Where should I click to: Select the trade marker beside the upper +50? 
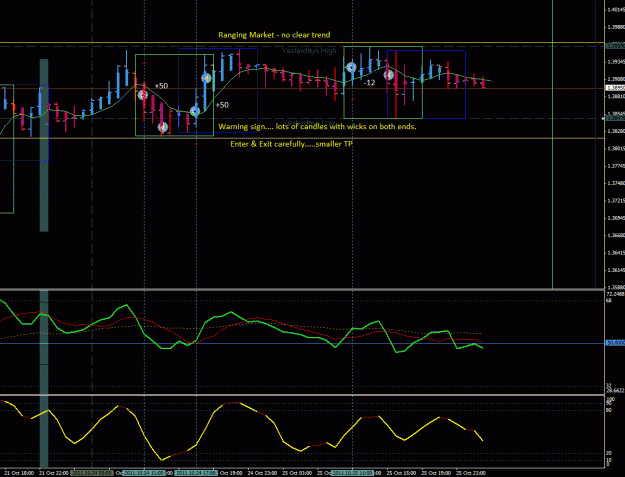pos(143,95)
